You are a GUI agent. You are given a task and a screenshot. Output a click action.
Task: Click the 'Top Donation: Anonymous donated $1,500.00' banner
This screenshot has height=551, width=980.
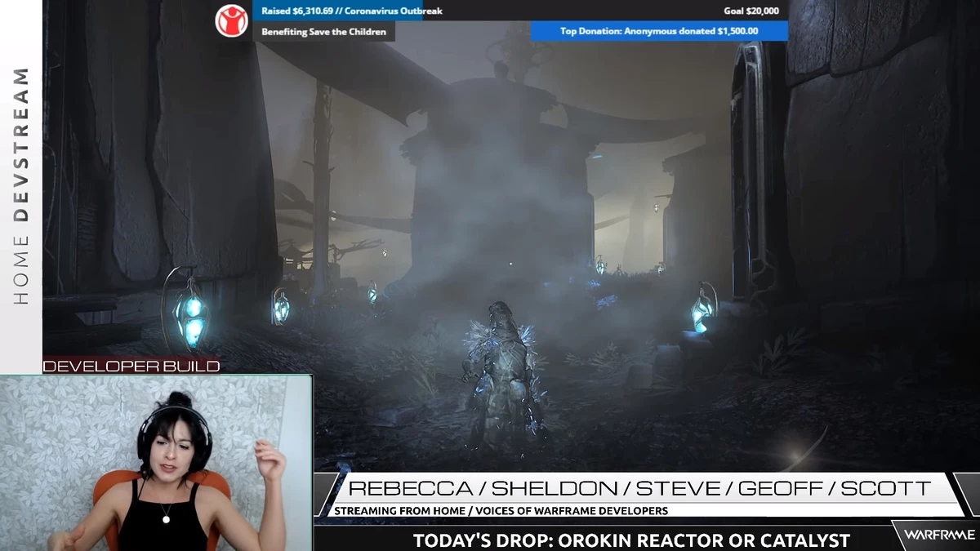659,31
